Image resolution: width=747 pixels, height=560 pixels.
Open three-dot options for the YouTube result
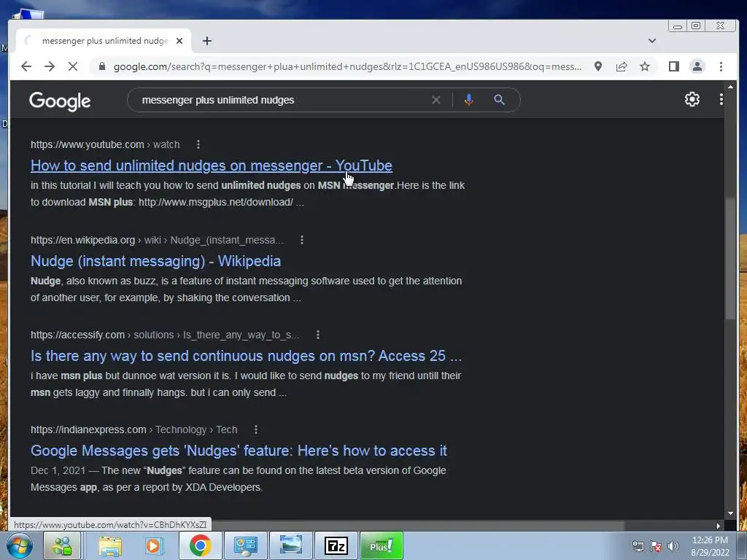(198, 144)
